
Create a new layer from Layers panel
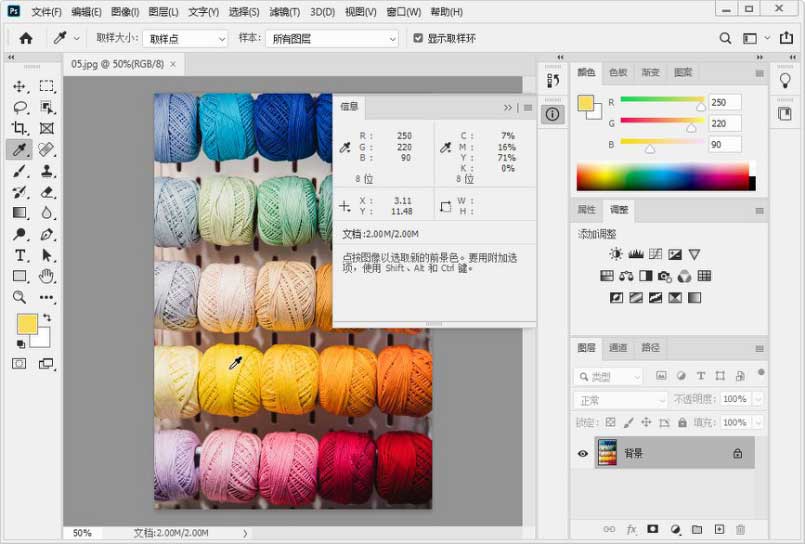[x=718, y=529]
